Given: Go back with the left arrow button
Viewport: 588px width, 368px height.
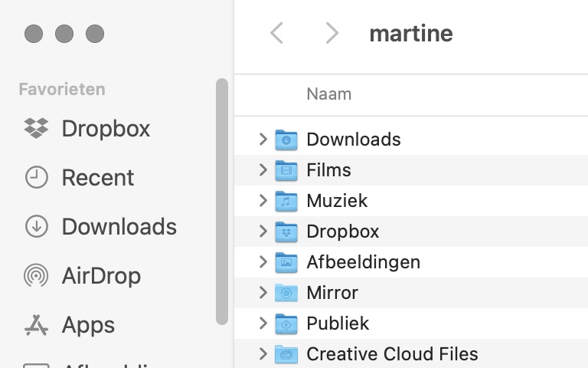Looking at the screenshot, I should (x=277, y=33).
